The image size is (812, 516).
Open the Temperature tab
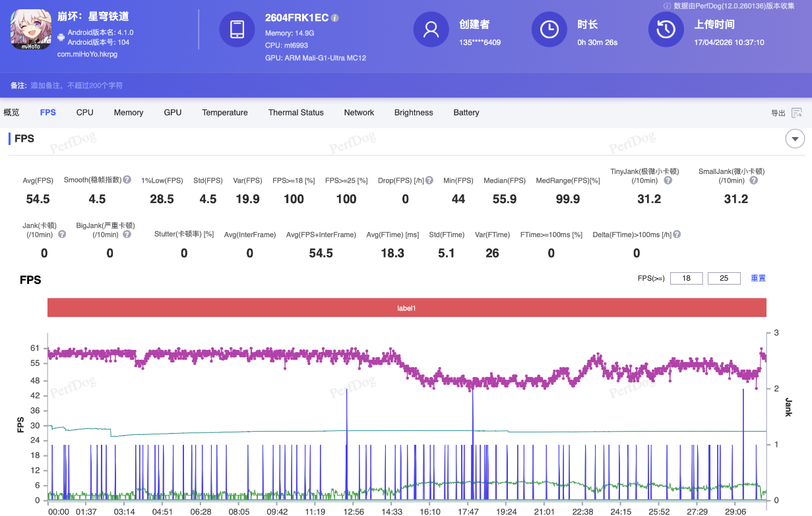coord(225,113)
